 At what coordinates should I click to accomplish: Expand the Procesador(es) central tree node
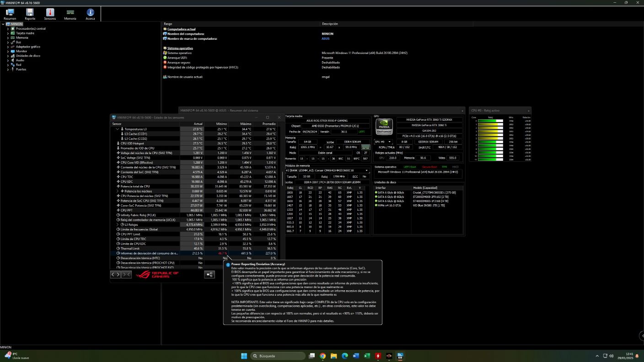(x=8, y=29)
